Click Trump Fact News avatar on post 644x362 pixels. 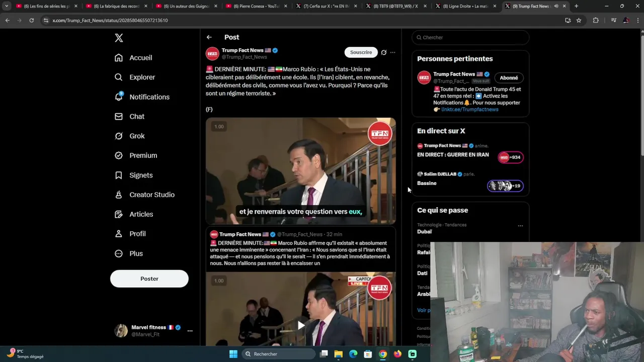point(212,53)
